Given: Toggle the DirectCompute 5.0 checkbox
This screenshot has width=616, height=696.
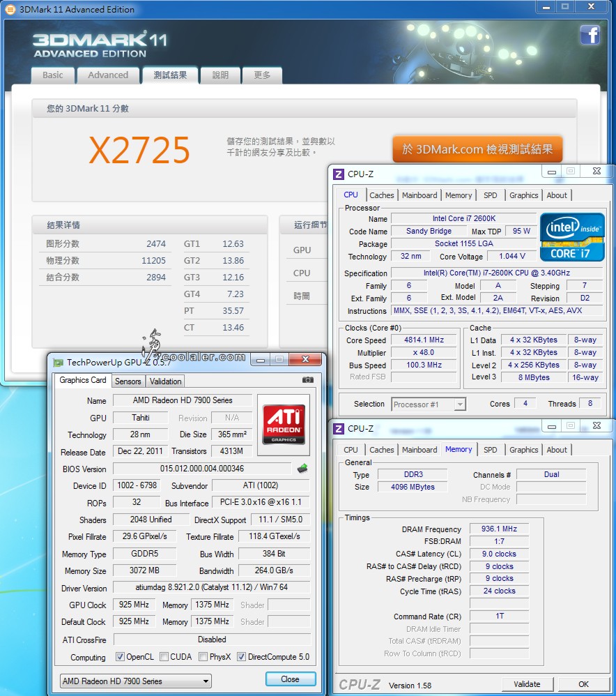Looking at the screenshot, I should 241,656.
